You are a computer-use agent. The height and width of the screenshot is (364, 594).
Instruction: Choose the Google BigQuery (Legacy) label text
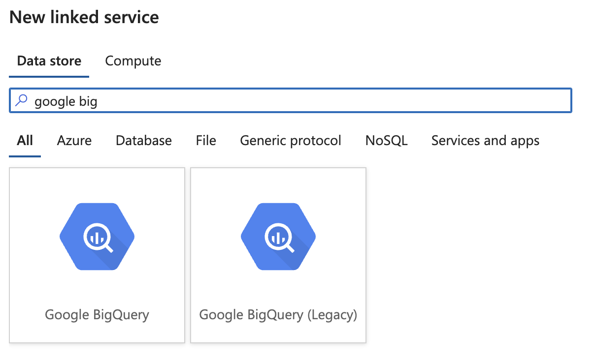278,315
